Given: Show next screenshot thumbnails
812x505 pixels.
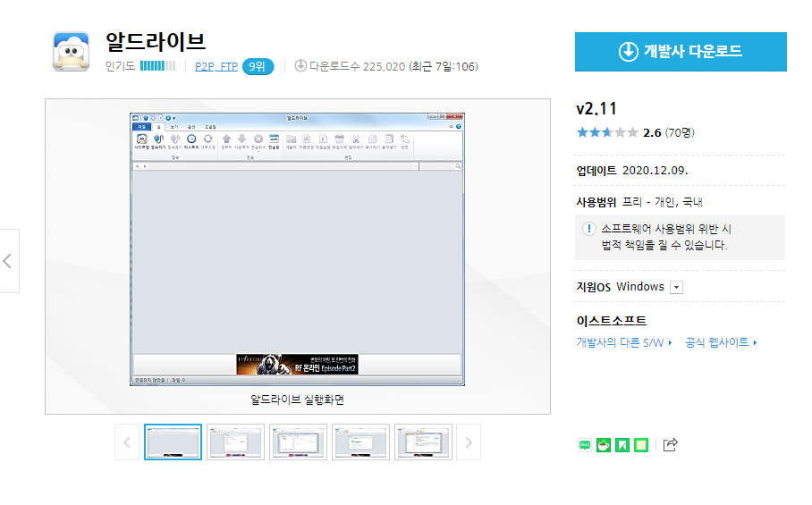Looking at the screenshot, I should [x=469, y=442].
